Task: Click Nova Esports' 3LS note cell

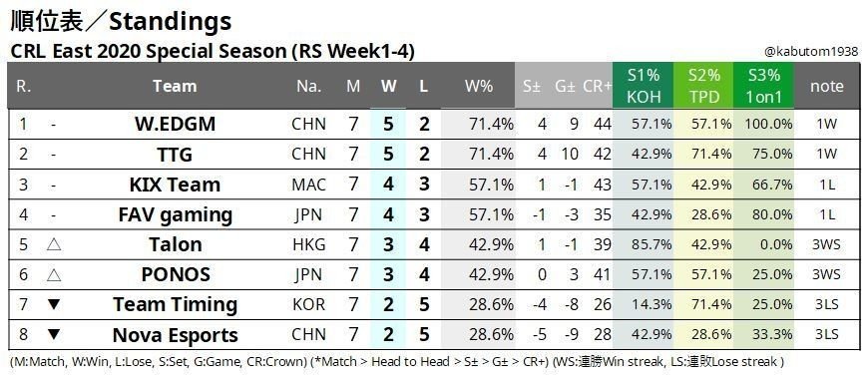Action: coord(826,334)
